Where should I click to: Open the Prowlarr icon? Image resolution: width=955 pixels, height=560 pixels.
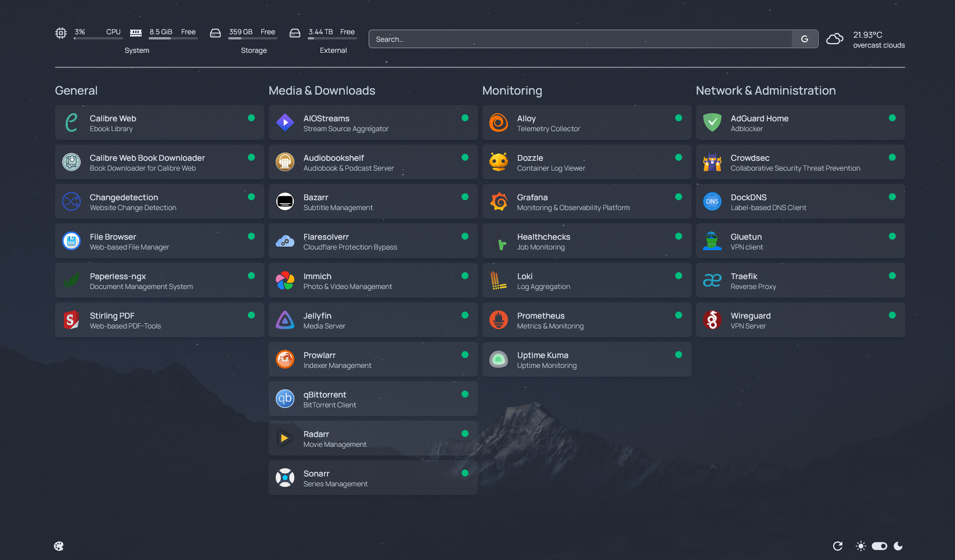click(x=285, y=359)
